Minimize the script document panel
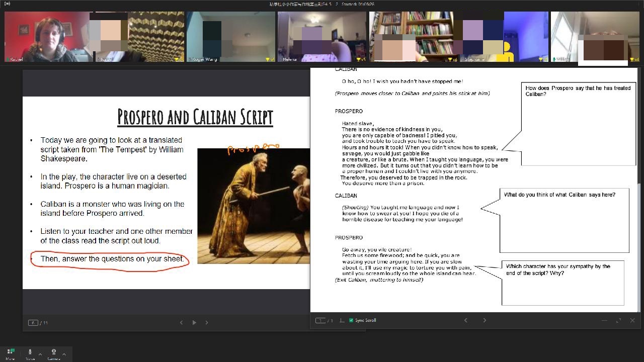The image size is (644, 362). (605, 320)
